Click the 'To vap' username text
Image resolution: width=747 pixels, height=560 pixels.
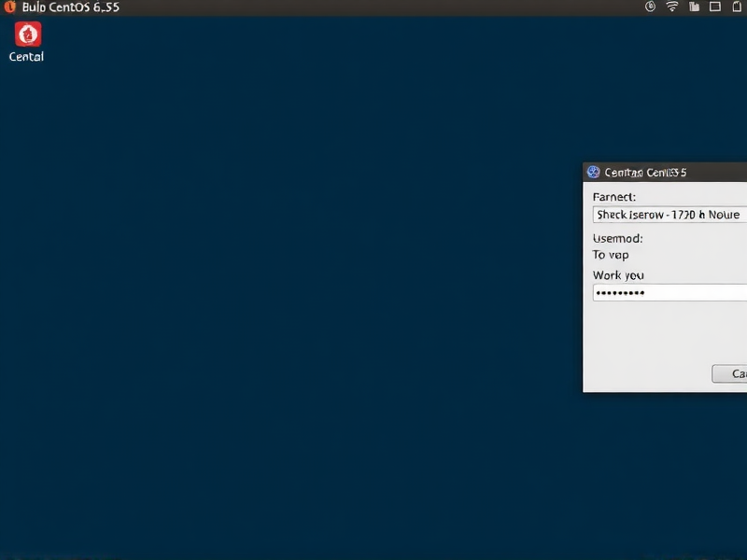(609, 254)
